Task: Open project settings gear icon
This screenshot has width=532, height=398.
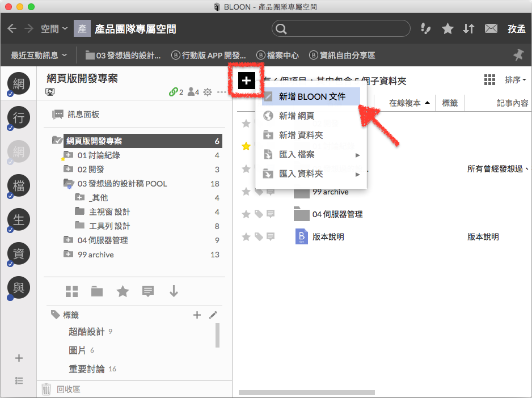Action: pos(208,92)
